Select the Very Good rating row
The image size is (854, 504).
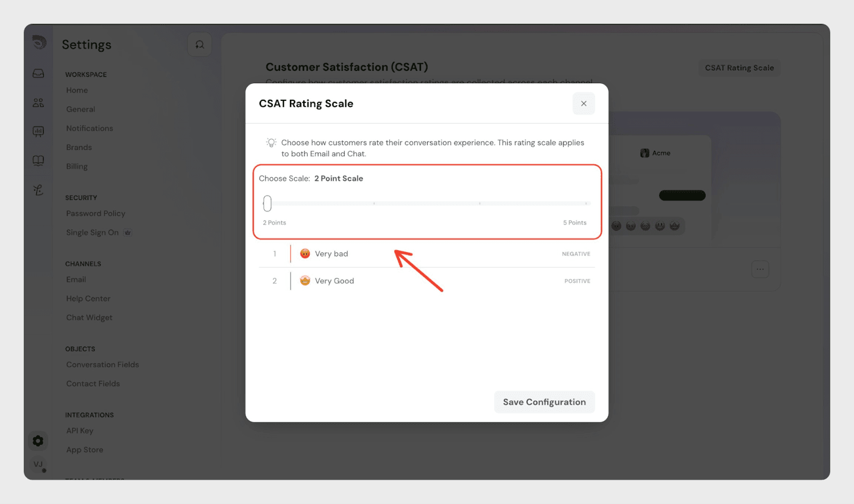pyautogui.click(x=427, y=281)
